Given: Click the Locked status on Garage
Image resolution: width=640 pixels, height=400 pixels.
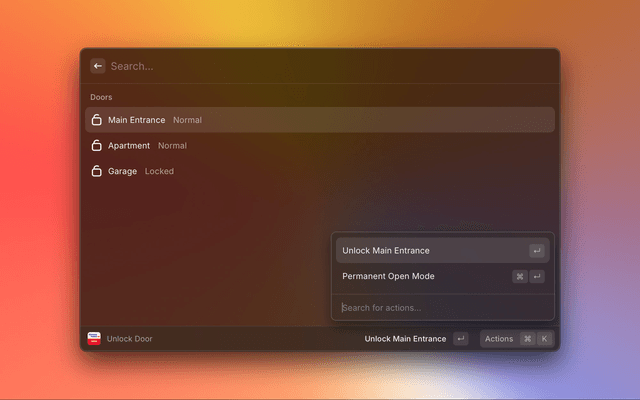Looking at the screenshot, I should click(x=159, y=171).
